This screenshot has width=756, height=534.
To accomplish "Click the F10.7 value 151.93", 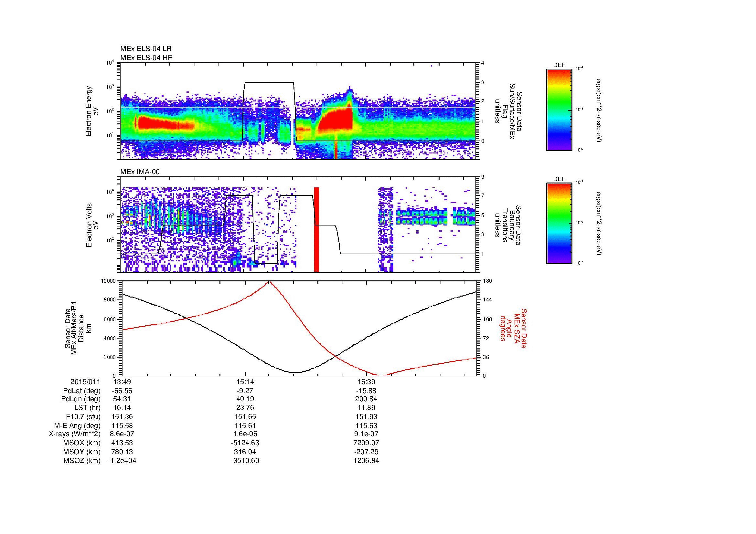I will coord(366,417).
